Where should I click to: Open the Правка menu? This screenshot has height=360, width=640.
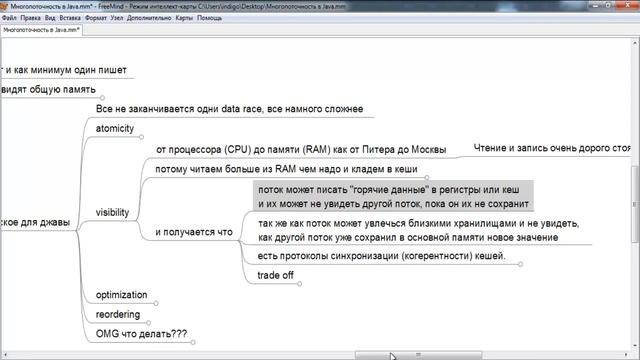pyautogui.click(x=30, y=18)
